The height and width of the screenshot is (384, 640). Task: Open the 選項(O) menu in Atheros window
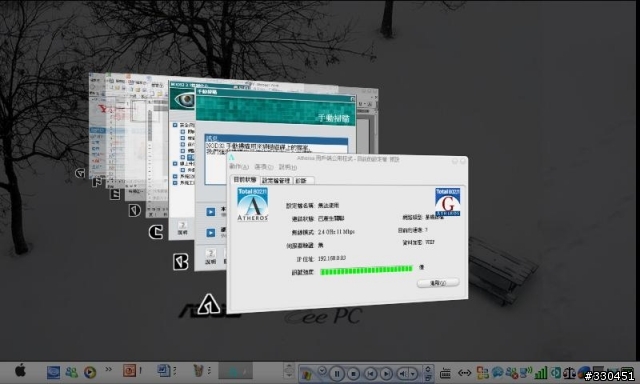264,167
